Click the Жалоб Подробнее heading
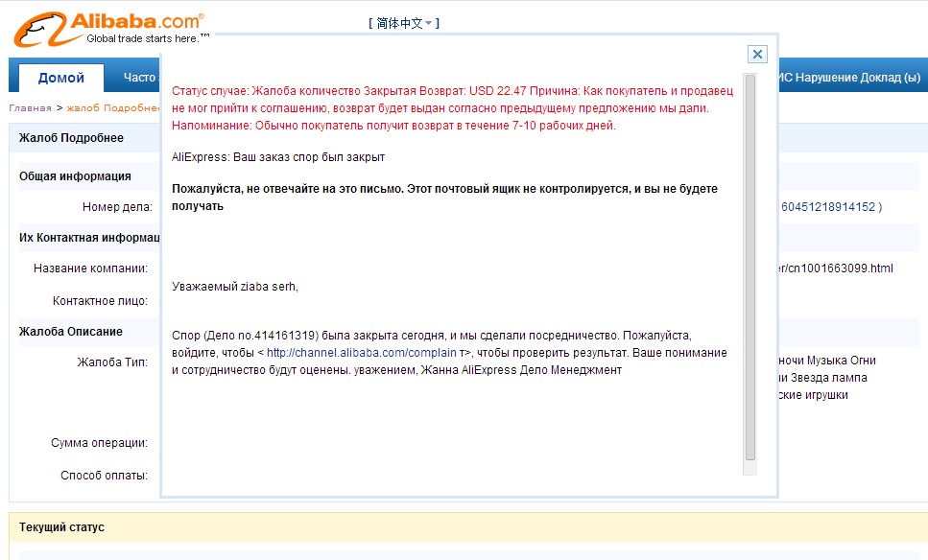This screenshot has height=560, width=928. tap(71, 138)
